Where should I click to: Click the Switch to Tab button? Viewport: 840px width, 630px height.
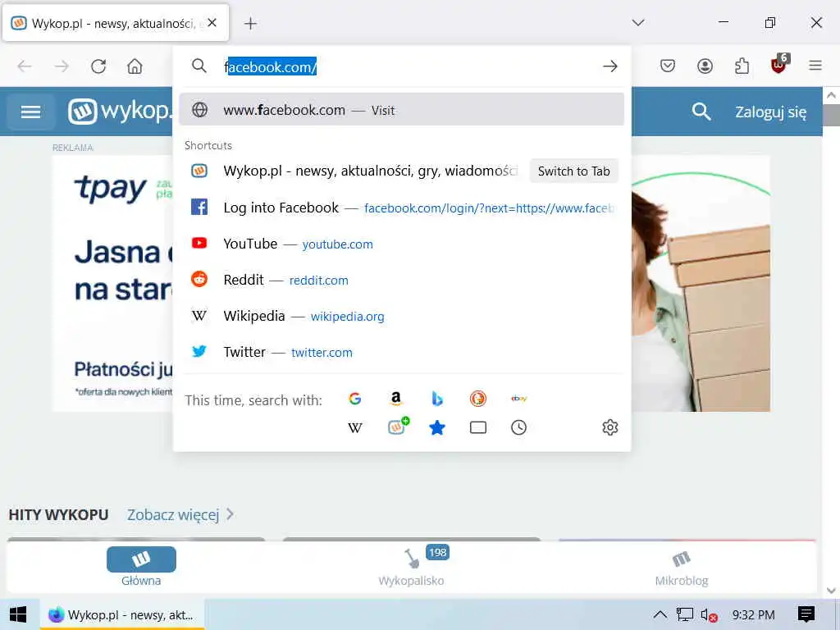(x=573, y=171)
